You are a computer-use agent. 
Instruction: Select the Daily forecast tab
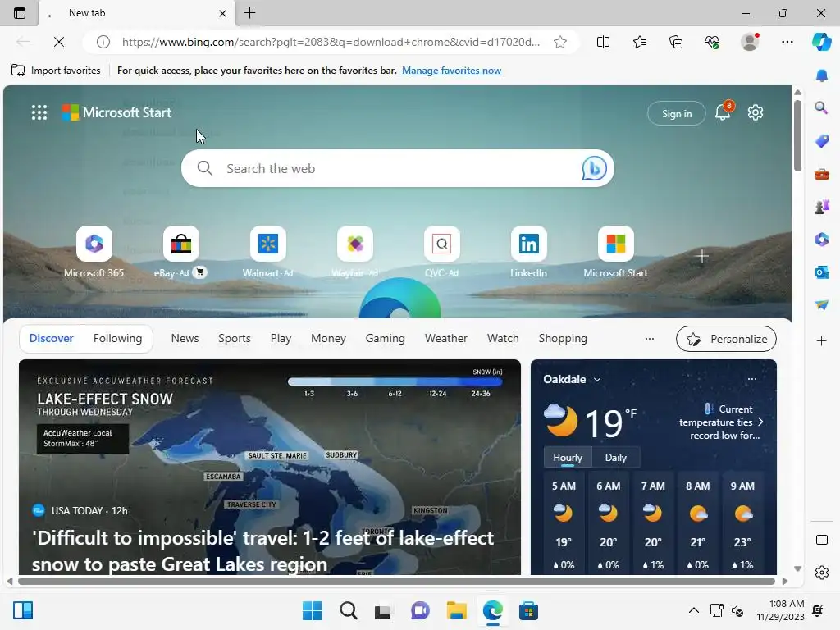coord(615,458)
